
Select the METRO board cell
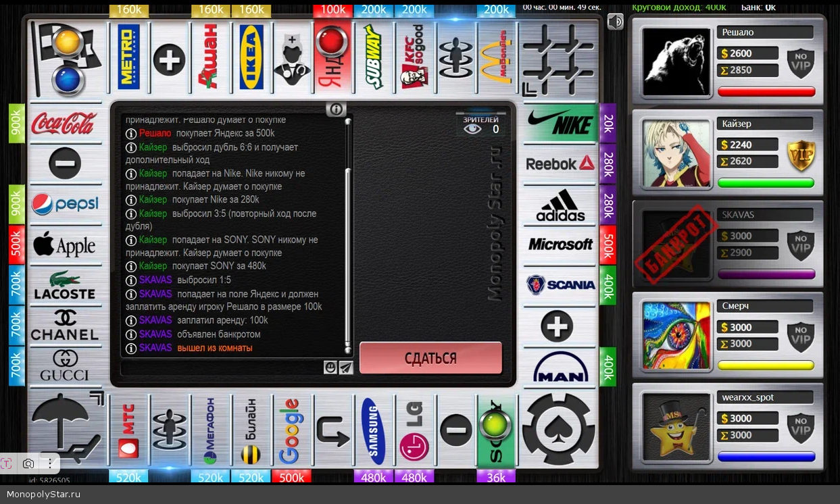[x=128, y=57]
